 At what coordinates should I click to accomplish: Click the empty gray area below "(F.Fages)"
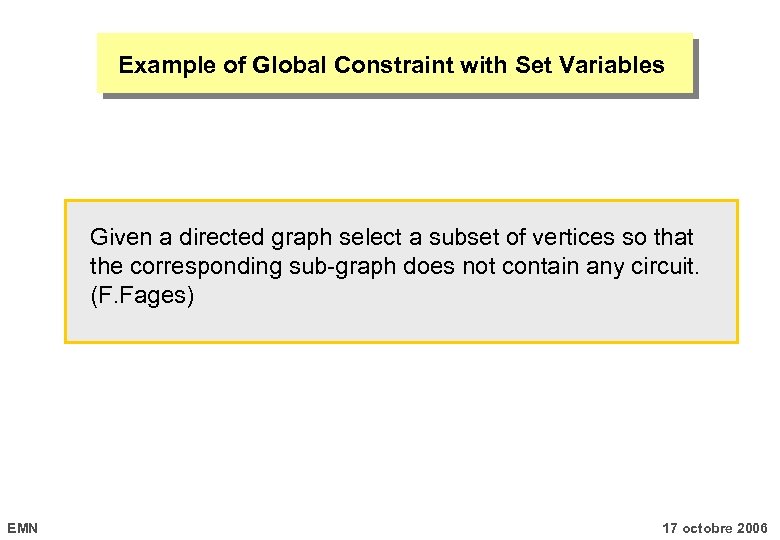(400, 324)
